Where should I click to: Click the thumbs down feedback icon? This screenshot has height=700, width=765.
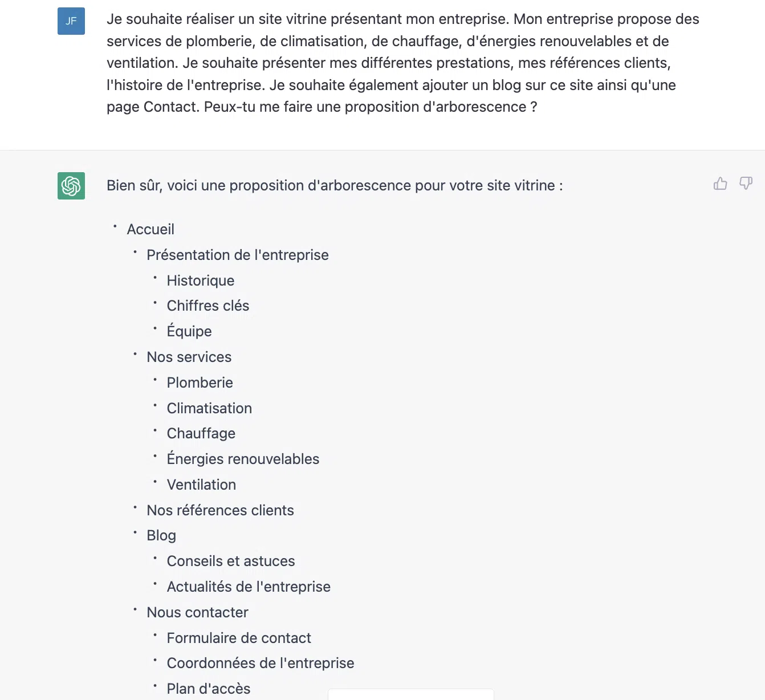(746, 184)
